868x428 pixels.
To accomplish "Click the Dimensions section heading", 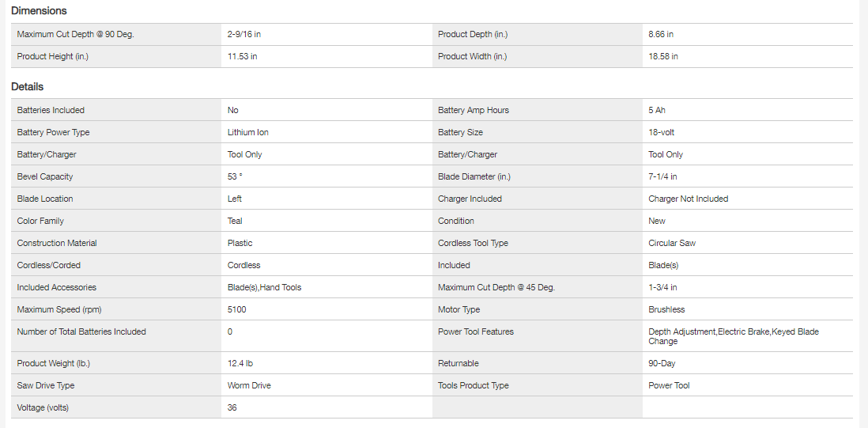I will point(39,11).
